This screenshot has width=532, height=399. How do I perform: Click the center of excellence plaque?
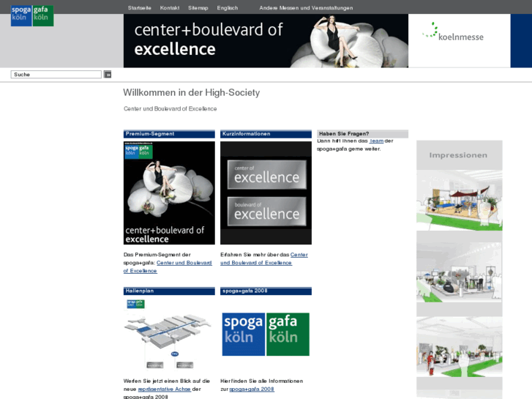click(x=266, y=174)
